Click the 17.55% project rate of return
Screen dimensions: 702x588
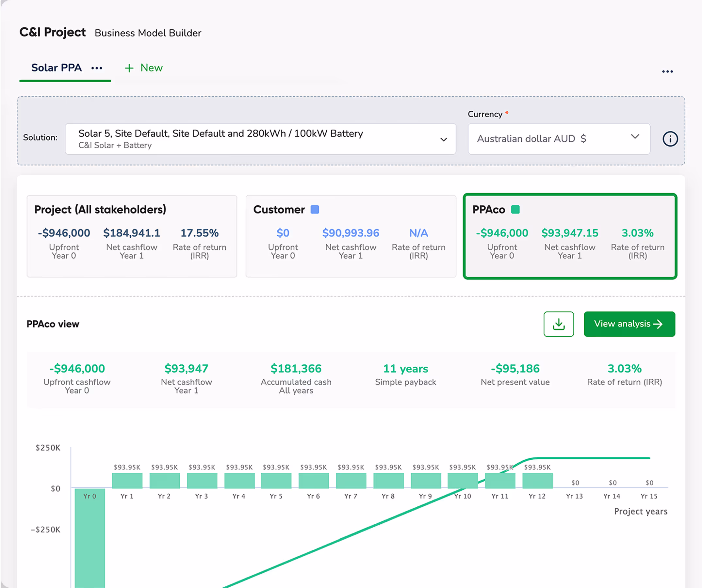coord(200,233)
